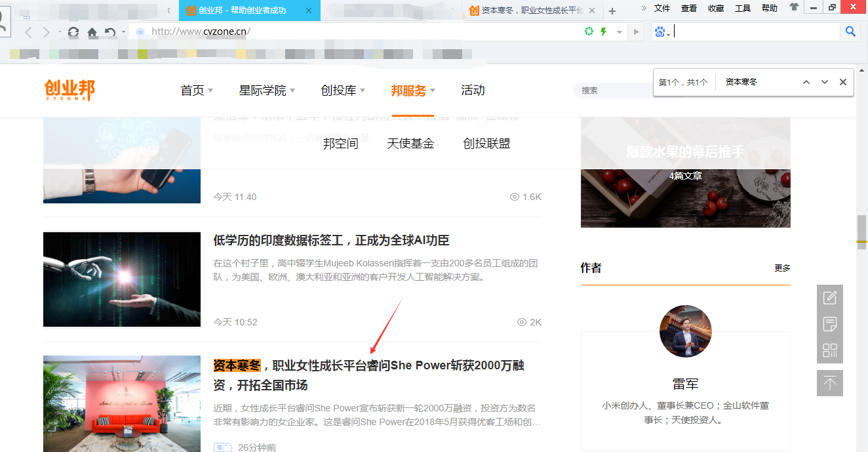Expand the 创投库 navigation menu
Viewport: 868px width, 452px height.
pyautogui.click(x=343, y=91)
